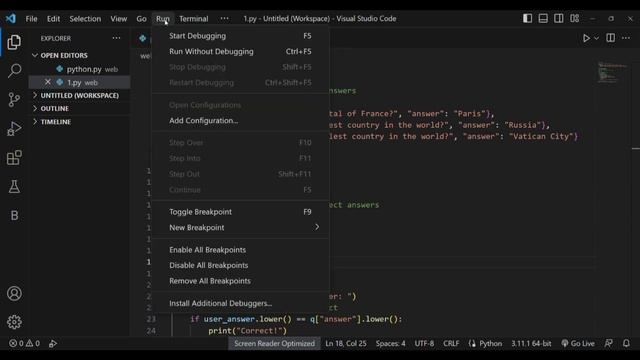The height and width of the screenshot is (360, 640).
Task: Select 1.py in Open Editors list
Action: pos(80,82)
